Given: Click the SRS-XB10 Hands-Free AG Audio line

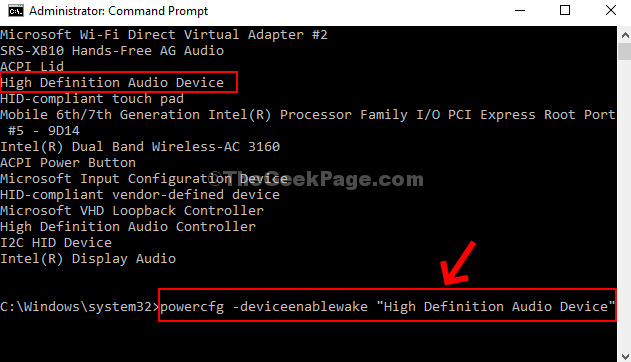Looking at the screenshot, I should pos(112,51).
